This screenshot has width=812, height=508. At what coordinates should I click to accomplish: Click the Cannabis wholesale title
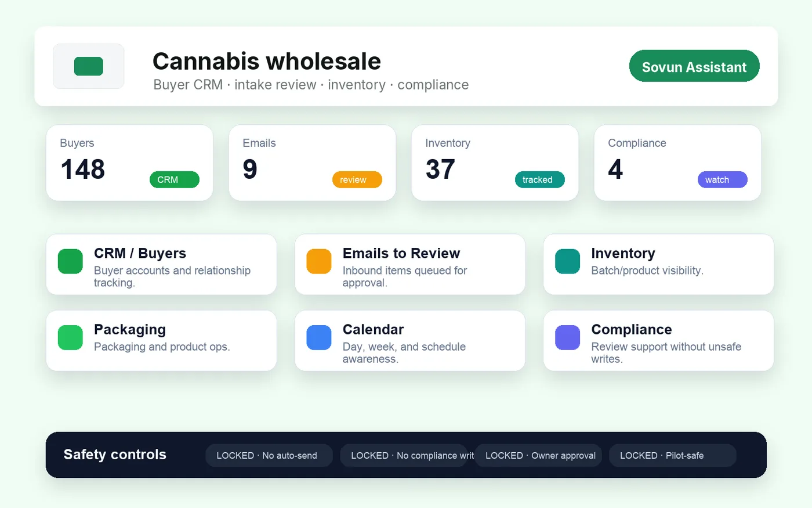pos(267,61)
